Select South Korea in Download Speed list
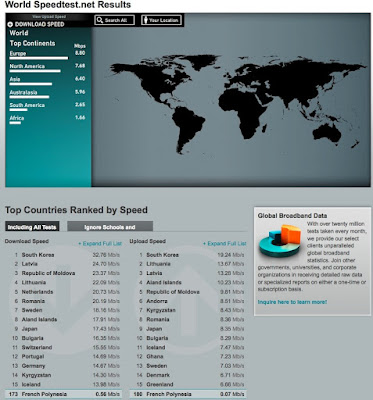The image size is (373, 400). coord(38,255)
